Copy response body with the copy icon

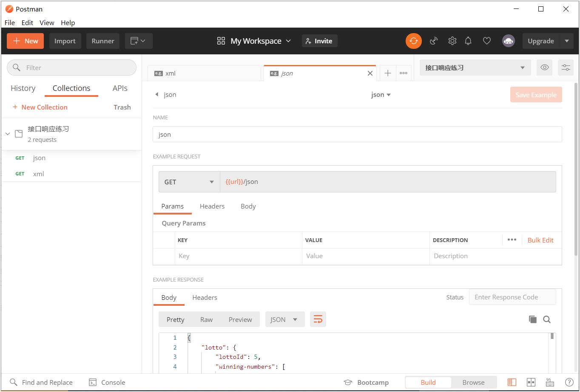click(532, 319)
